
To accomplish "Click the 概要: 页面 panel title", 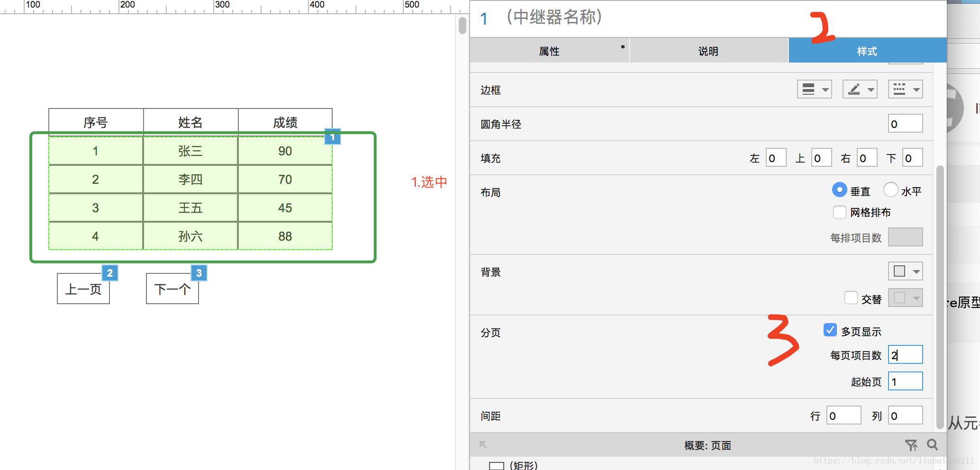I will (x=708, y=445).
